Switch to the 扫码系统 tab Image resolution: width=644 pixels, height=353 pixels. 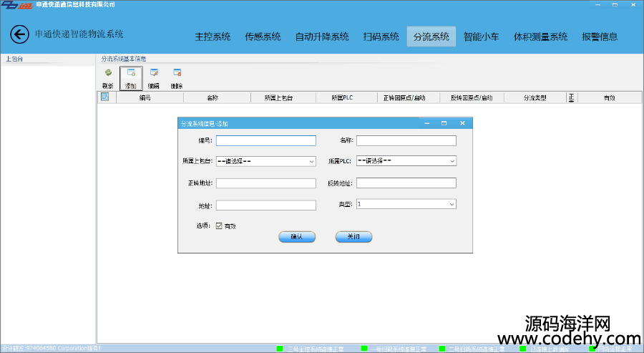(381, 37)
